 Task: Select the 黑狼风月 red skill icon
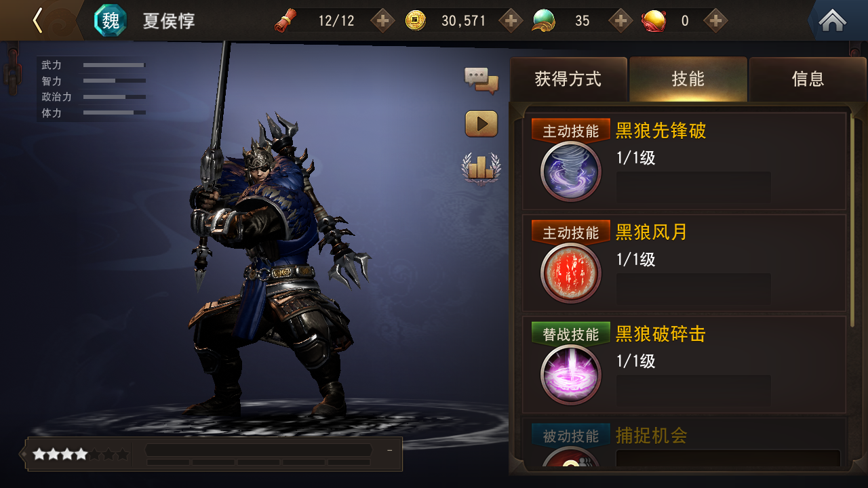[571, 273]
